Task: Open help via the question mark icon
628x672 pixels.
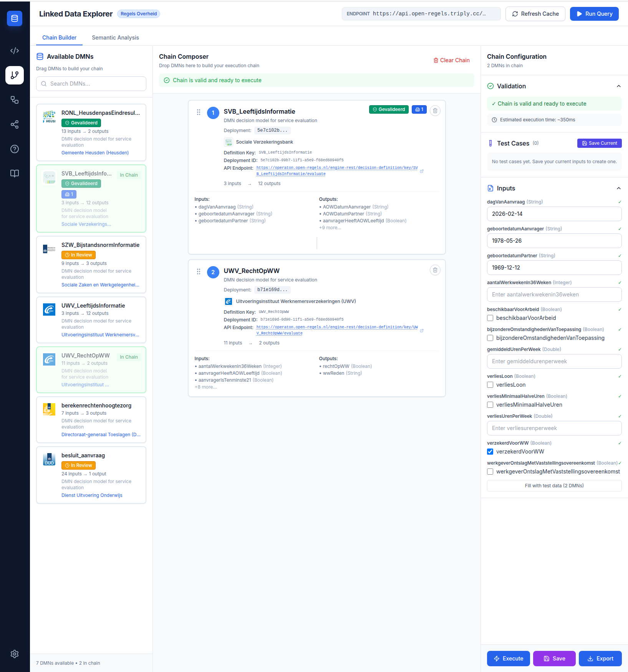Action: pos(15,149)
